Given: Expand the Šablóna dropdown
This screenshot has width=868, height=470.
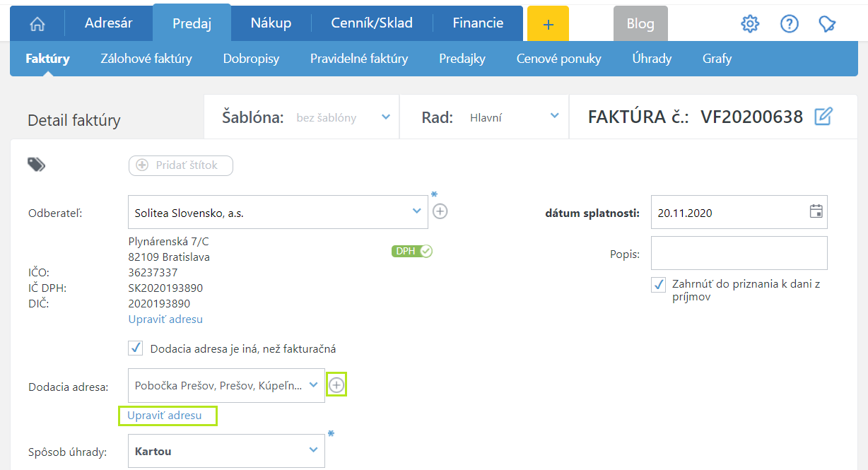Looking at the screenshot, I should [x=385, y=117].
